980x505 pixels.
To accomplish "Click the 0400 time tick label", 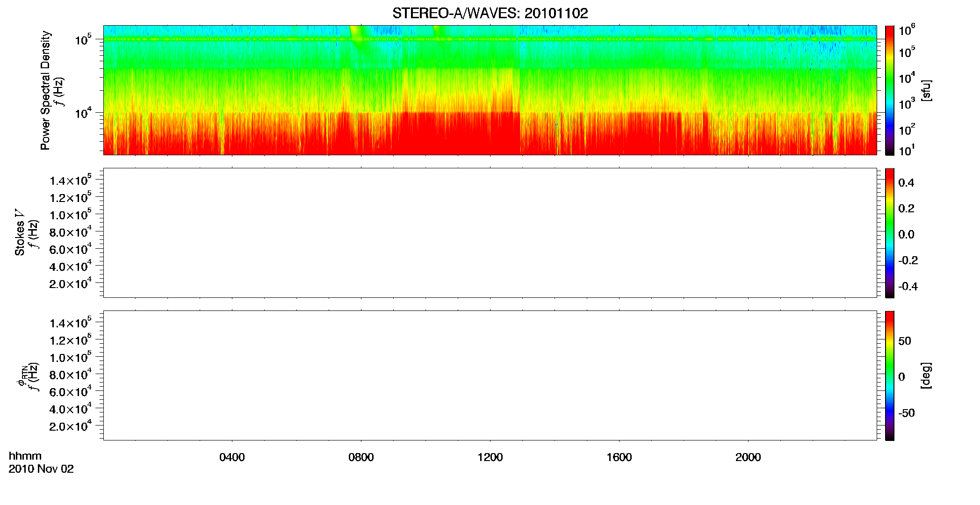I will point(232,457).
